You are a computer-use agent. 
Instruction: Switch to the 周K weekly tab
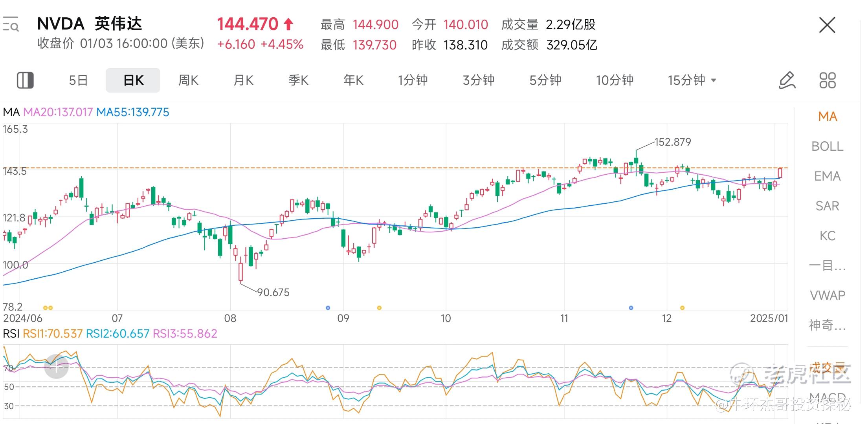pos(188,80)
